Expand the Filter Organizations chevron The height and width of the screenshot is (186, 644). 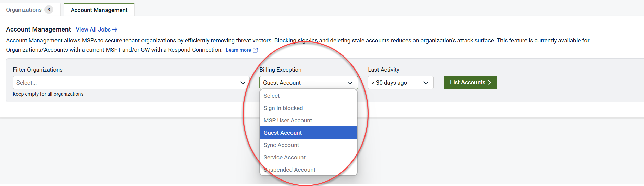243,83
